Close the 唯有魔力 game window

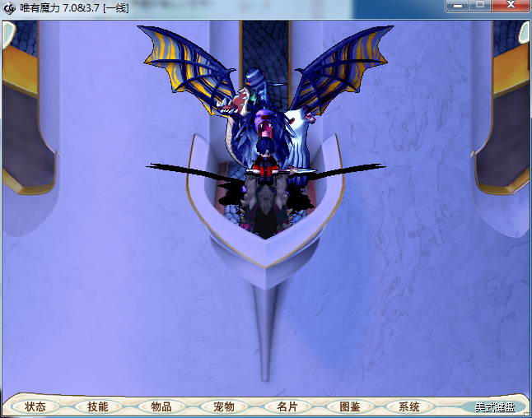click(510, 6)
